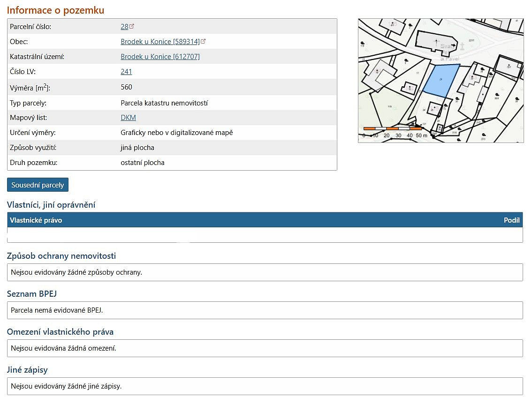This screenshot has width=532, height=397.
Task: Click the 'Jiné zápisy' heading
Action: coord(28,369)
